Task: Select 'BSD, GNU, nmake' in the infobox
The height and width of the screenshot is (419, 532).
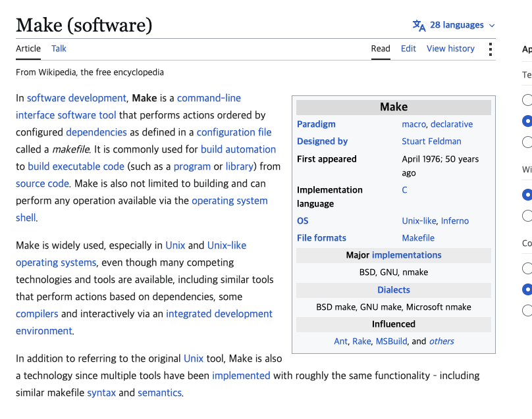Action: coord(394,272)
